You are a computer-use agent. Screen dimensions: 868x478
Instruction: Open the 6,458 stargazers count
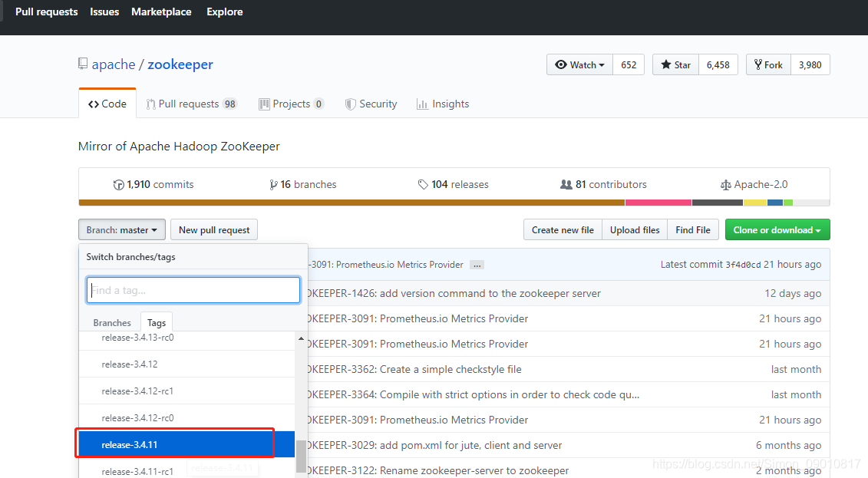(718, 64)
